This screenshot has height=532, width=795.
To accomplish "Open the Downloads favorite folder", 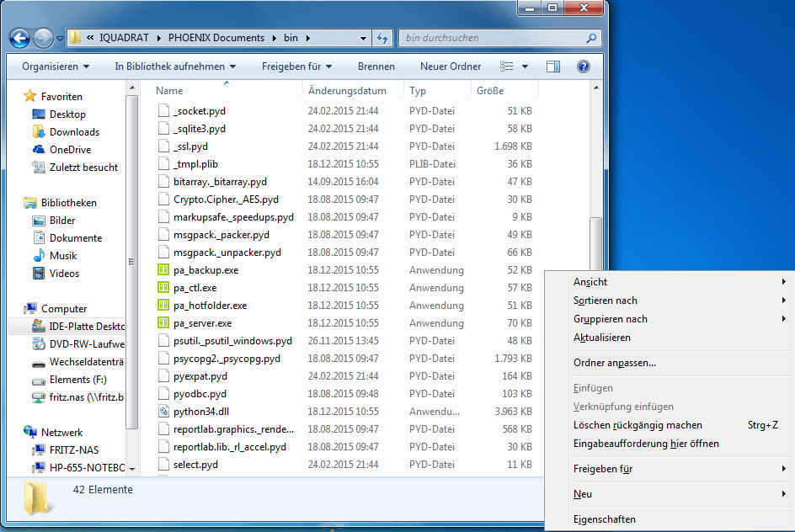I will tap(74, 131).
